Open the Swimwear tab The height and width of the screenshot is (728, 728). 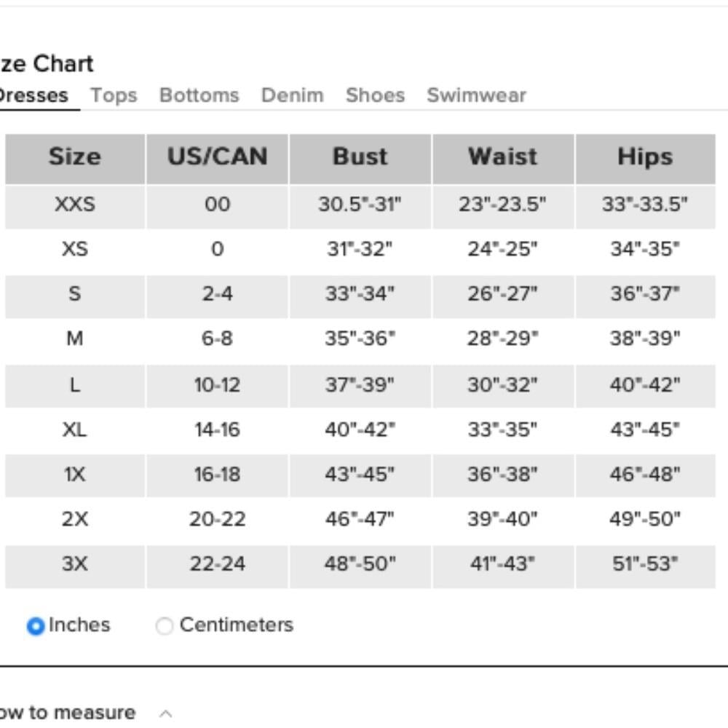point(476,95)
